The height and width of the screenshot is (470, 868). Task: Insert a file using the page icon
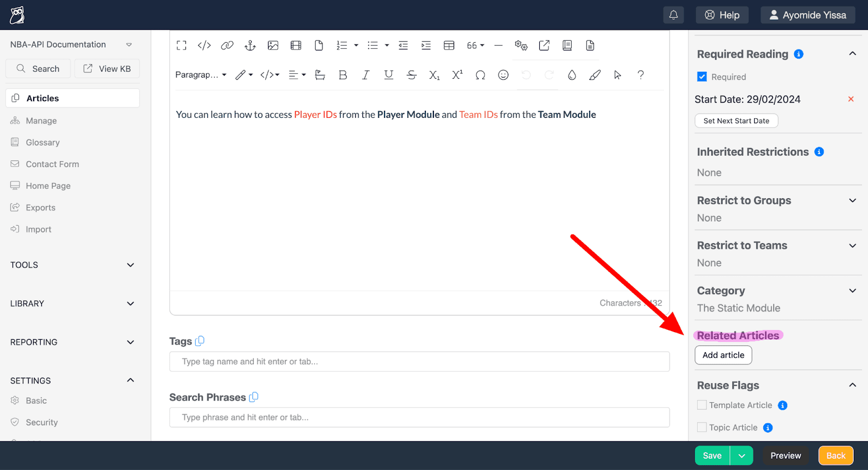click(x=319, y=46)
